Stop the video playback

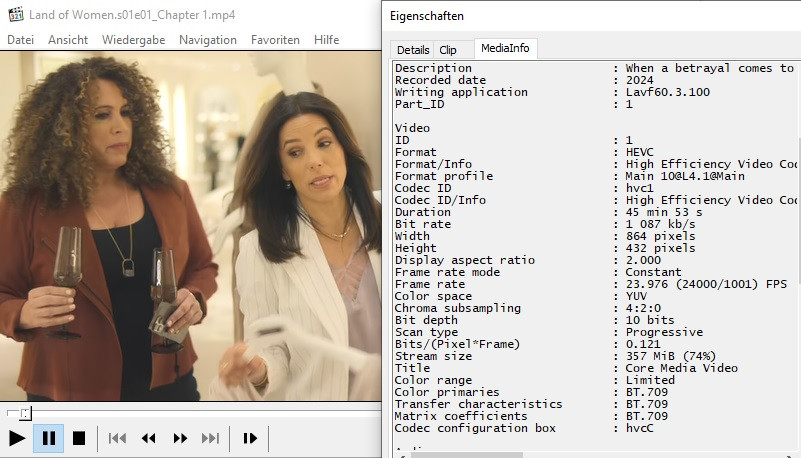tap(79, 438)
